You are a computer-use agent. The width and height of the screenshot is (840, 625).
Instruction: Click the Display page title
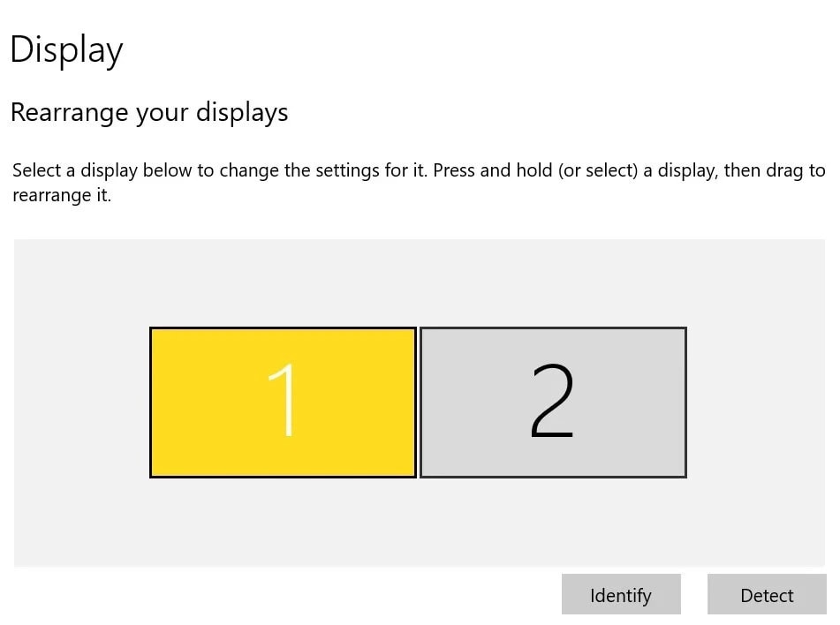[66, 49]
